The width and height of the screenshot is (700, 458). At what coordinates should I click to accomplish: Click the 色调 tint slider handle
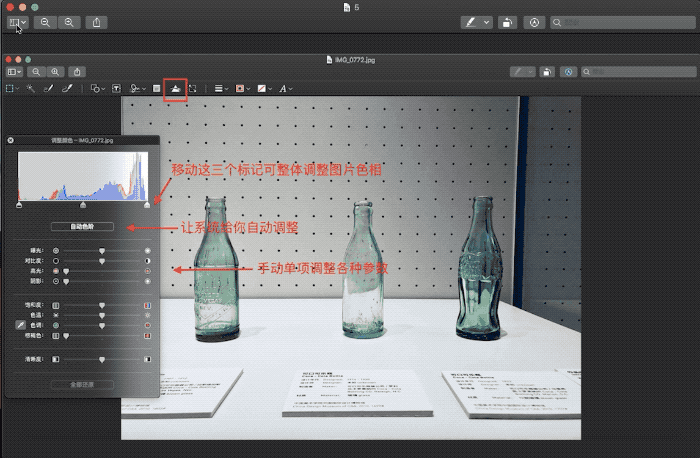(x=102, y=326)
